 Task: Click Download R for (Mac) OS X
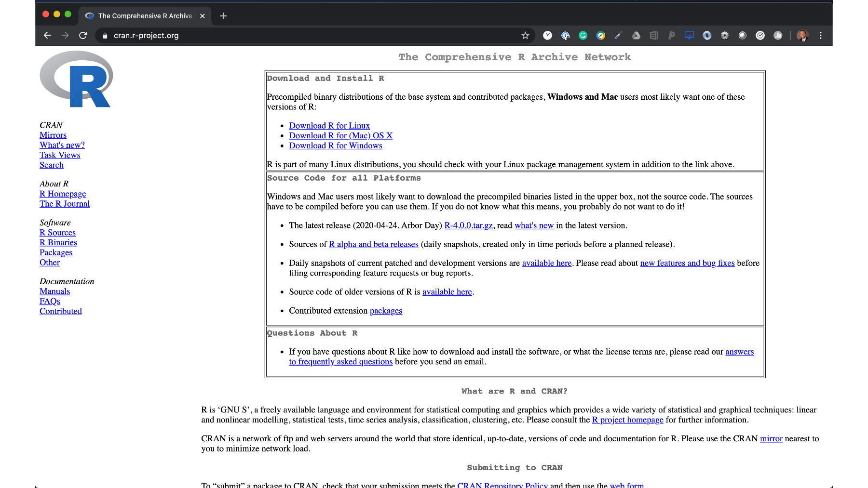[341, 136]
